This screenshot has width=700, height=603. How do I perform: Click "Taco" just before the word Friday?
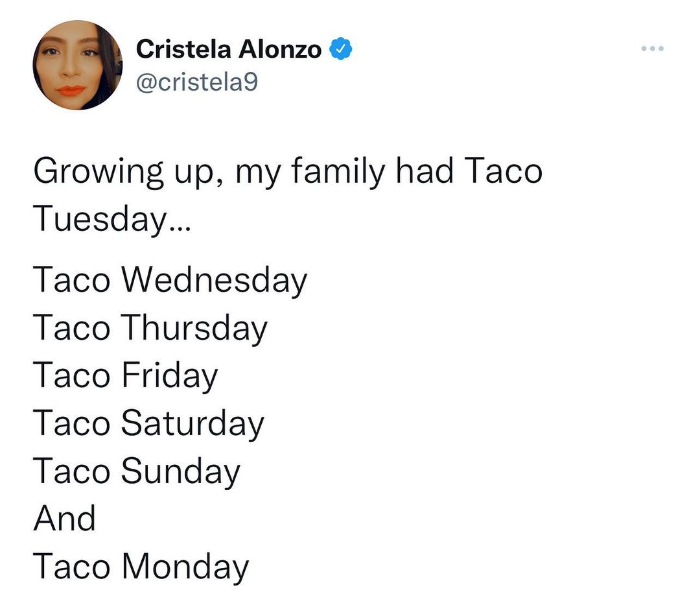tap(72, 376)
